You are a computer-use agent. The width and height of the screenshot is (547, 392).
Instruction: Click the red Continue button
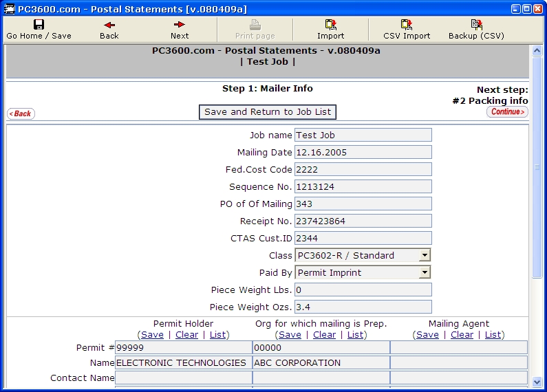tap(507, 111)
